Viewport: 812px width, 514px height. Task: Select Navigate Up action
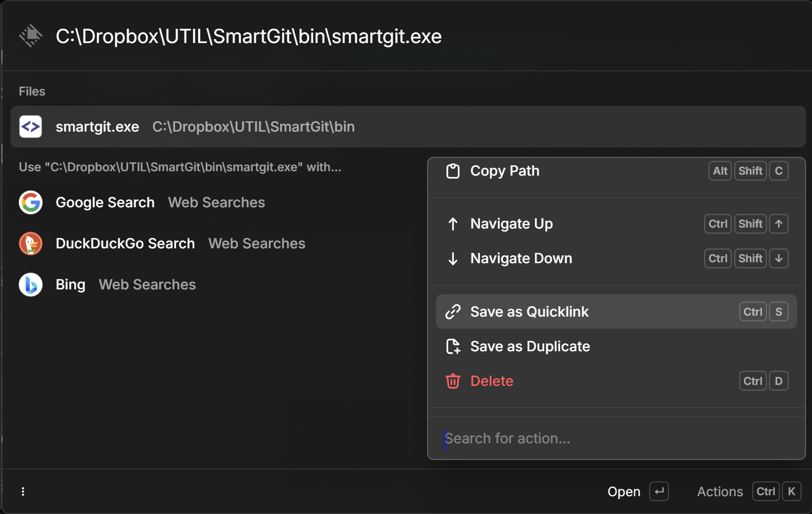(x=617, y=224)
